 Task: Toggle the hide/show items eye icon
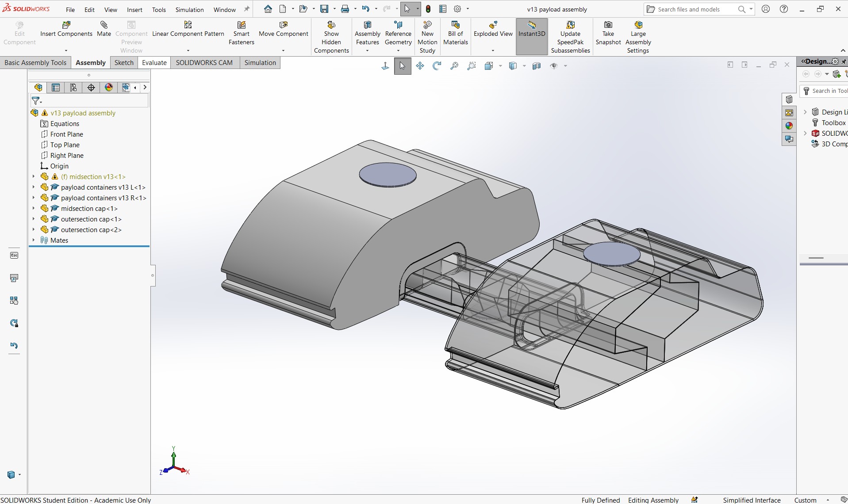(554, 66)
